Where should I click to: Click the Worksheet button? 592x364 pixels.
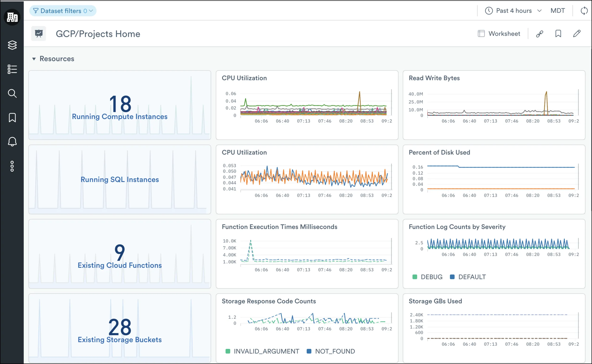(499, 34)
